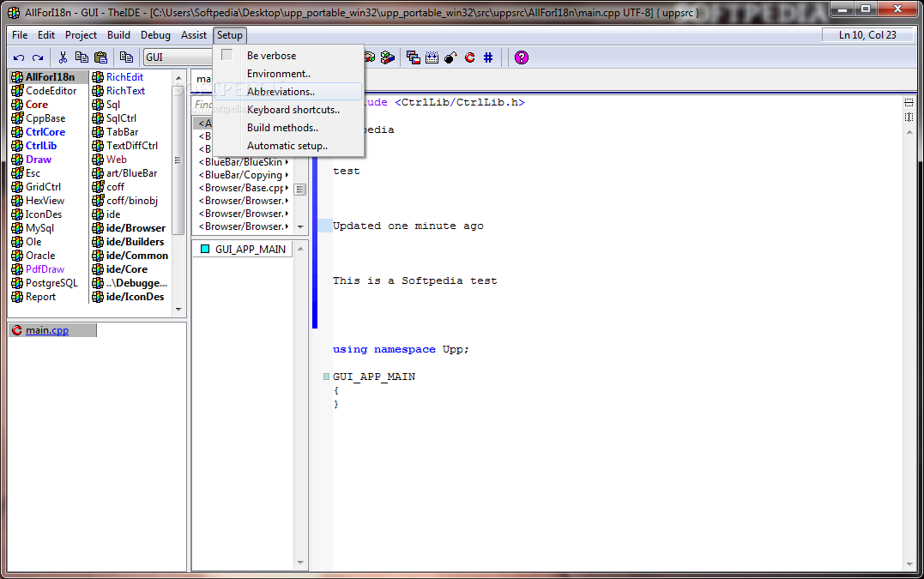The width and height of the screenshot is (924, 579).
Task: Click the Ln 10, Col 23 position field
Action: [867, 35]
